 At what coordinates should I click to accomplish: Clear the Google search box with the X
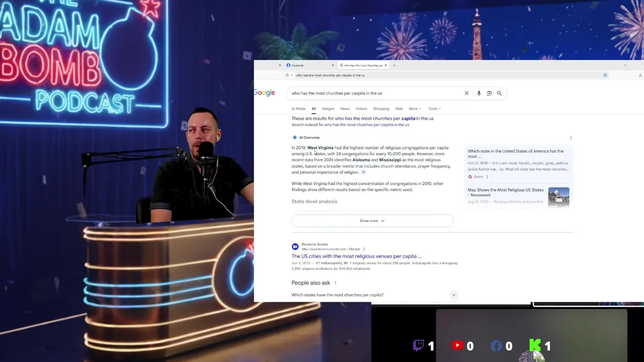click(466, 93)
